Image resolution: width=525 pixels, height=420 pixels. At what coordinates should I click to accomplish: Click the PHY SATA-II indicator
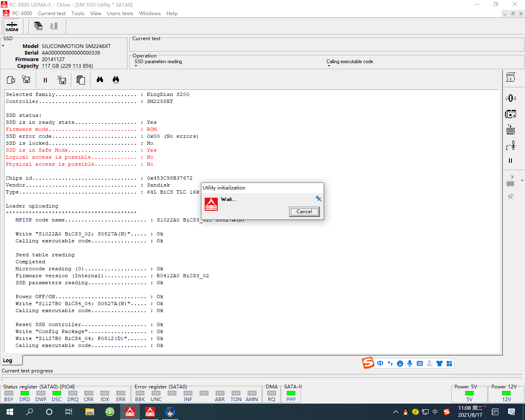pyautogui.click(x=291, y=393)
